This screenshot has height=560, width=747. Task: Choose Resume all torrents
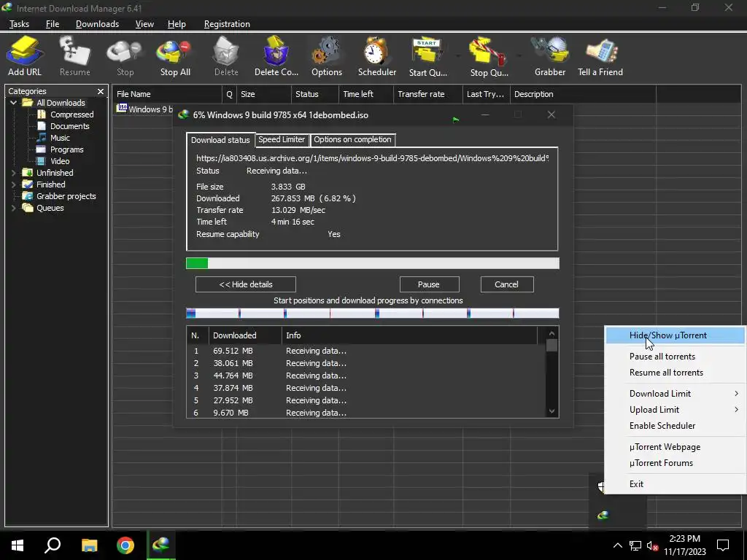pos(675,373)
